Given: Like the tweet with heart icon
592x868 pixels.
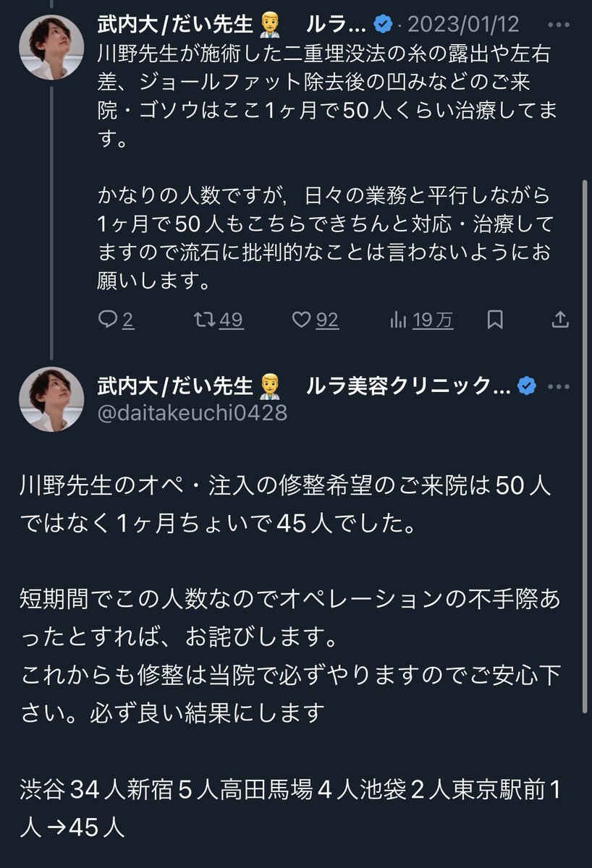Looking at the screenshot, I should coord(303,320).
